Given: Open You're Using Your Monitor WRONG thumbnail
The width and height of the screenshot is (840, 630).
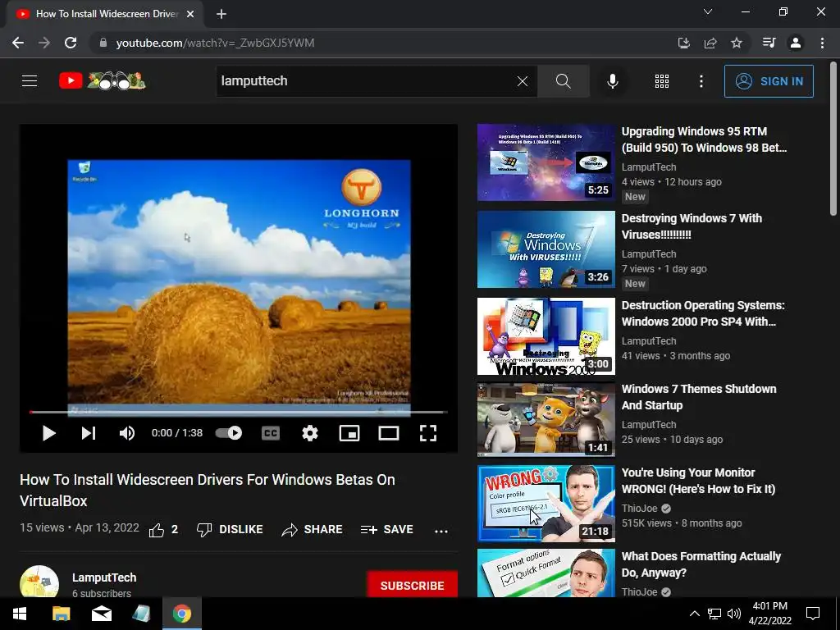Looking at the screenshot, I should tap(546, 504).
